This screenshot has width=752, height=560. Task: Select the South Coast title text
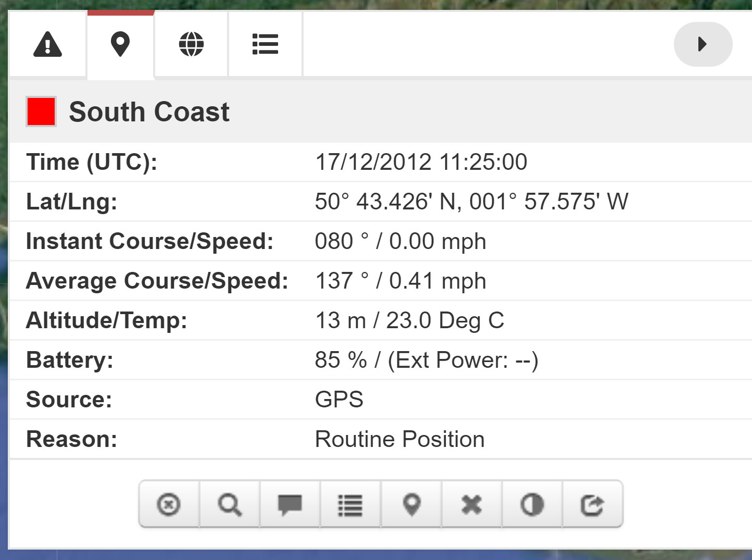tap(149, 112)
